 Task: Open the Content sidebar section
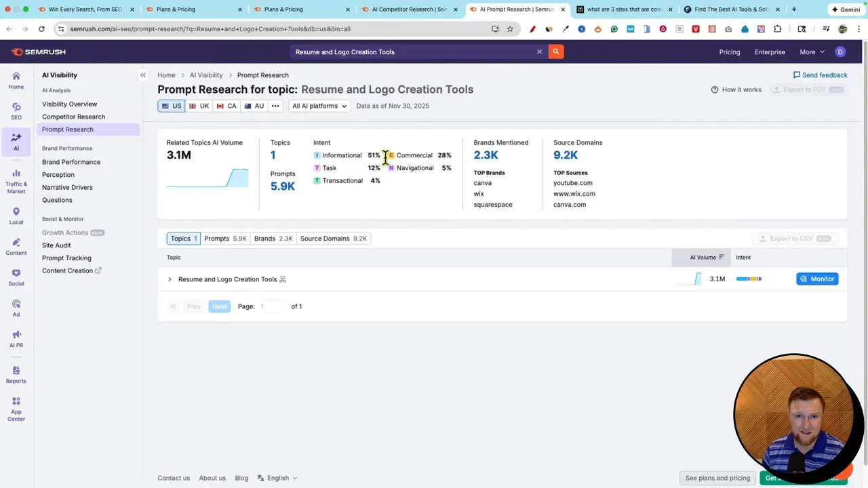coord(16,247)
